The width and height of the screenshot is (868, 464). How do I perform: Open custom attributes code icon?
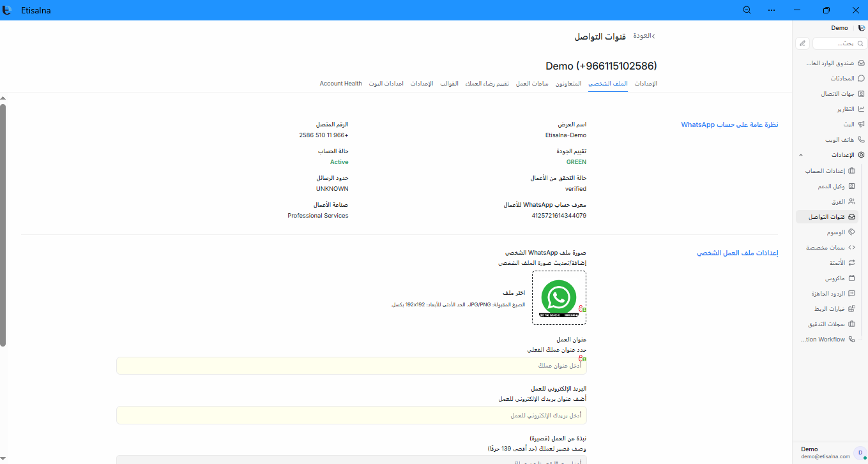[851, 248]
